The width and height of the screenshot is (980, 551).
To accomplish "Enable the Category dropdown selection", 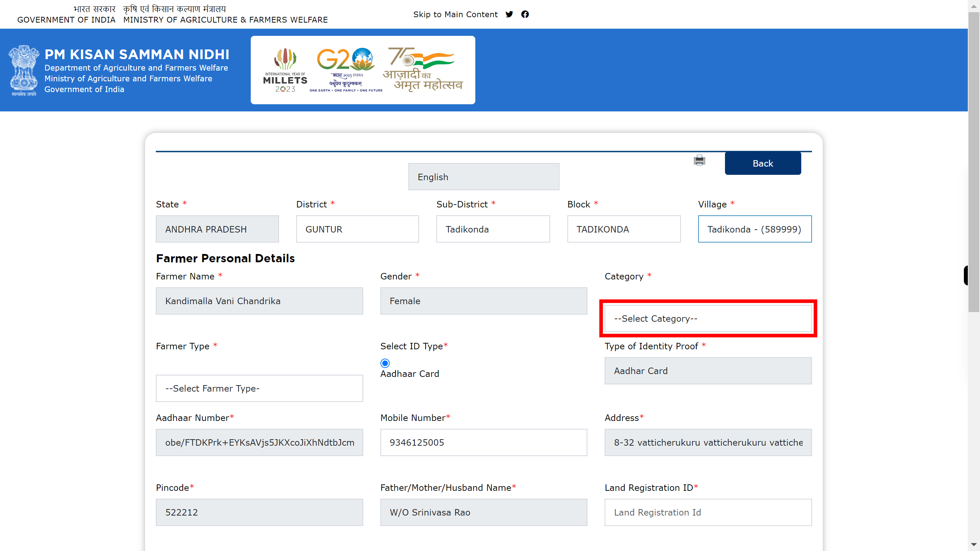I will pyautogui.click(x=708, y=318).
